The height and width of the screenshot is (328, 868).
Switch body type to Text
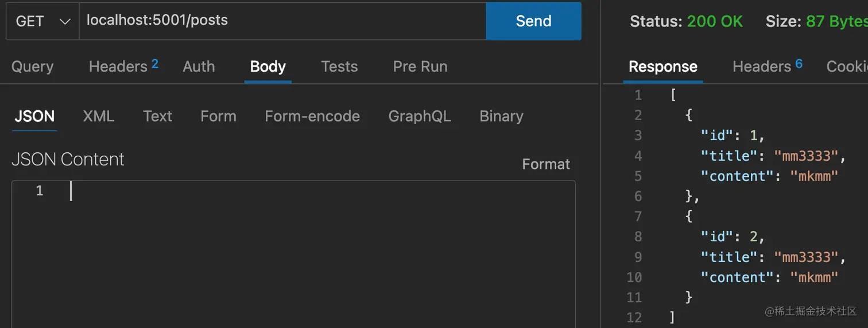[157, 116]
